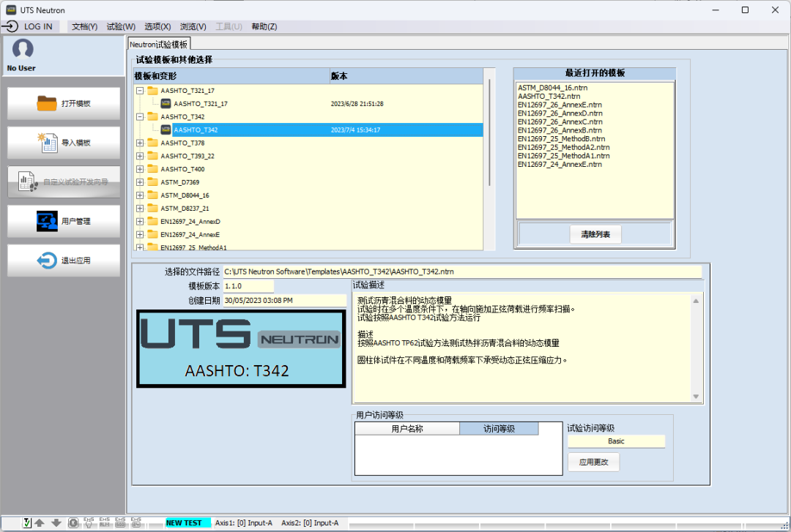Open the 试验(W) menu
The height and width of the screenshot is (532, 791).
click(x=121, y=26)
